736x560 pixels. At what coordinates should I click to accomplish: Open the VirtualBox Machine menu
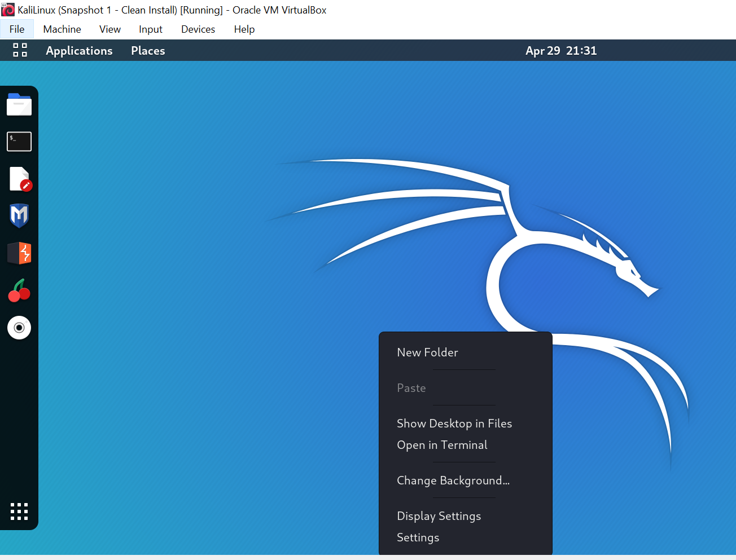(62, 29)
